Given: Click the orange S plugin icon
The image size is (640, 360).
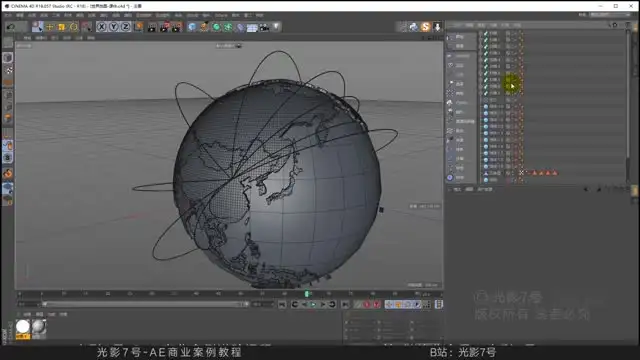Looking at the screenshot, I should tap(425, 27).
